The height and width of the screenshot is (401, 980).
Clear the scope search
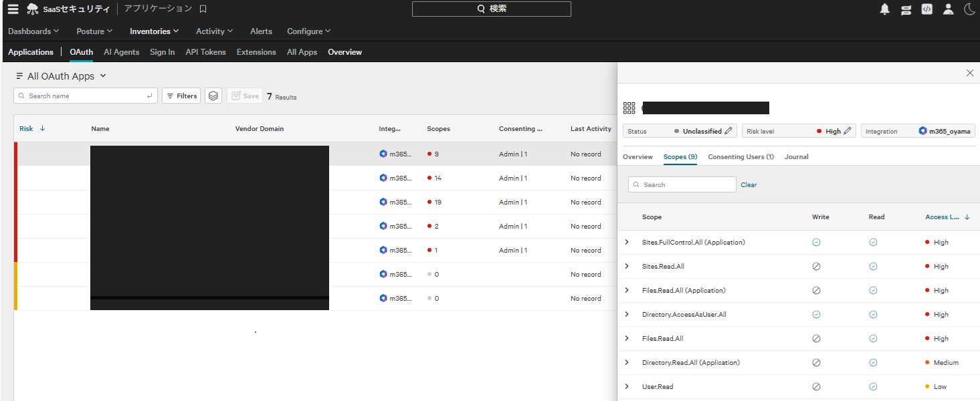point(749,184)
